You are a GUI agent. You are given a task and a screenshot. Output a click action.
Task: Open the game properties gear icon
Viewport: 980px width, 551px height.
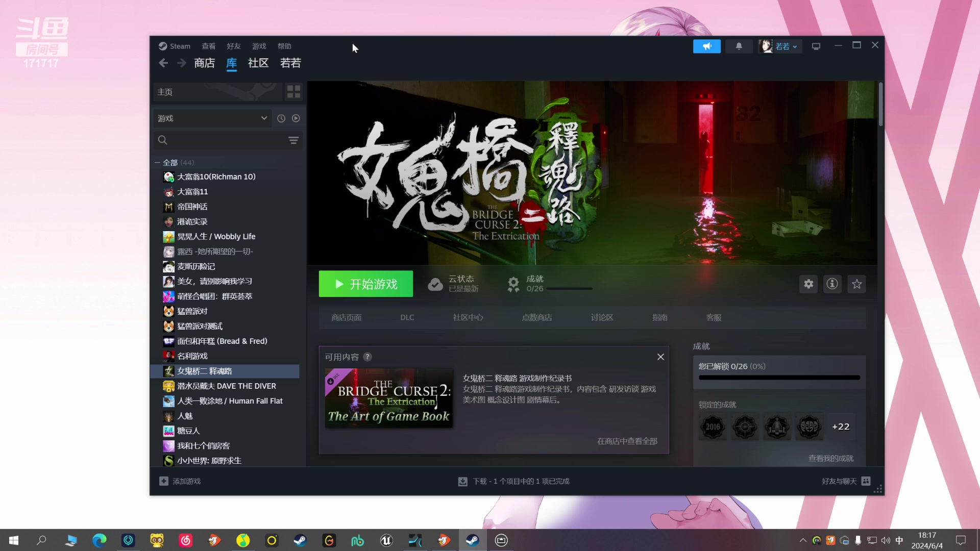(808, 284)
